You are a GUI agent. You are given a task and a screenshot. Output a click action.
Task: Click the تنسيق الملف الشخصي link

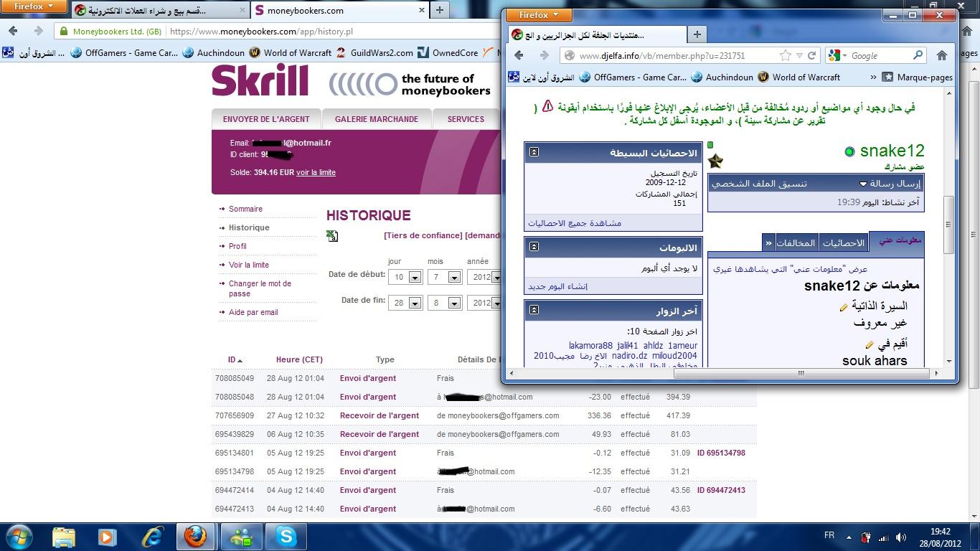[759, 184]
